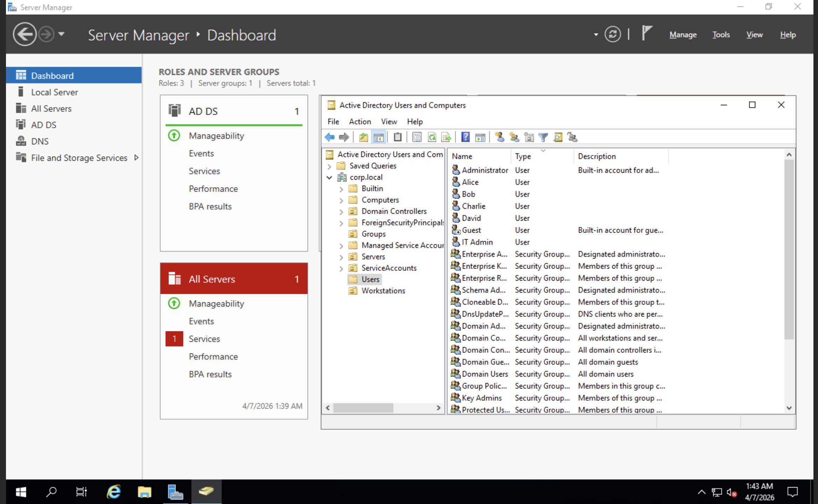This screenshot has height=504, width=818.
Task: Export the Users list to a file
Action: [x=447, y=137]
